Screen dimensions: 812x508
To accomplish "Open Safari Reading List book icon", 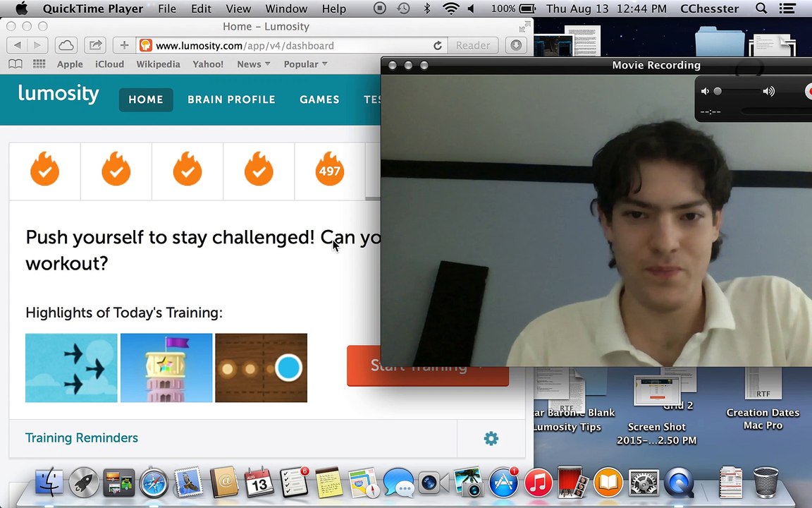I will pos(16,64).
